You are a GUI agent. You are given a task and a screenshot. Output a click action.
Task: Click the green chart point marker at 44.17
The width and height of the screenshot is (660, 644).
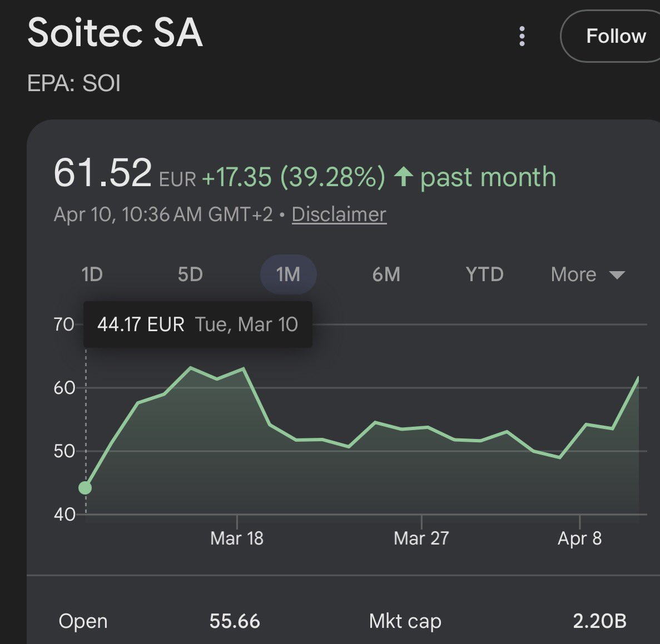pyautogui.click(x=85, y=488)
